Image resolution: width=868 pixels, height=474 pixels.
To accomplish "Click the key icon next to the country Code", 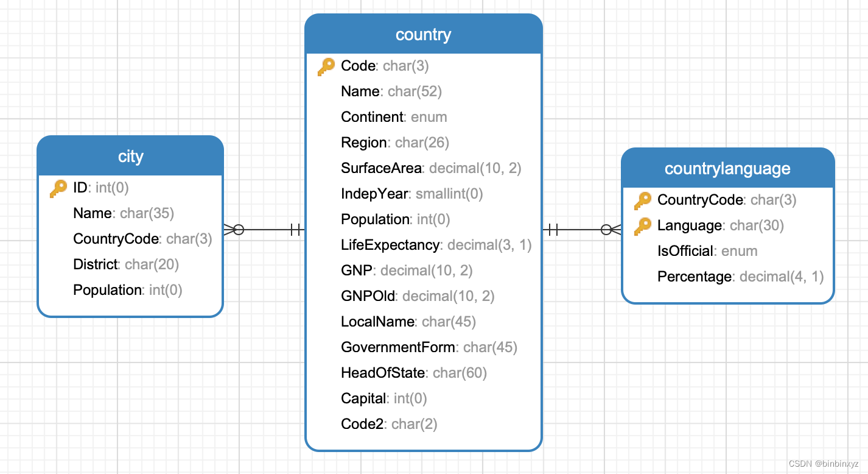I will tap(326, 66).
